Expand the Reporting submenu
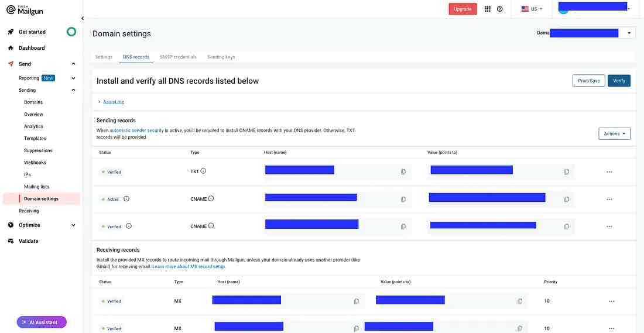Image resolution: width=644 pixels, height=333 pixels. [x=74, y=78]
